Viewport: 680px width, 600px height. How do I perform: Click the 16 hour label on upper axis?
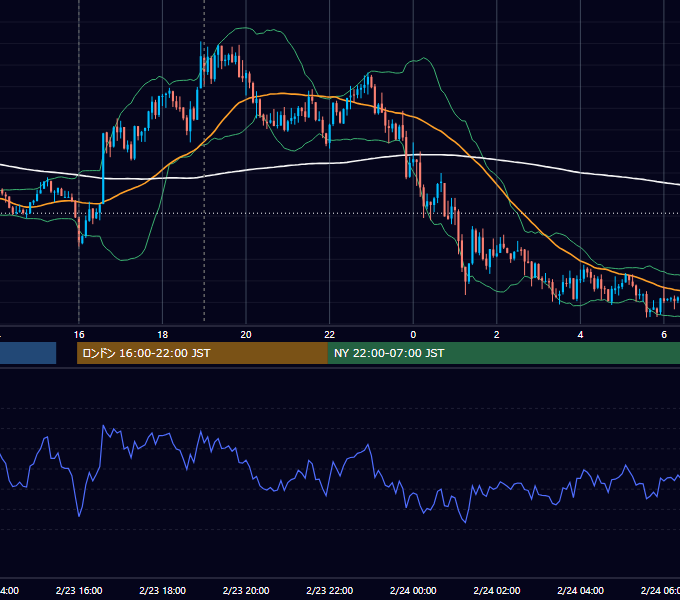point(79,335)
